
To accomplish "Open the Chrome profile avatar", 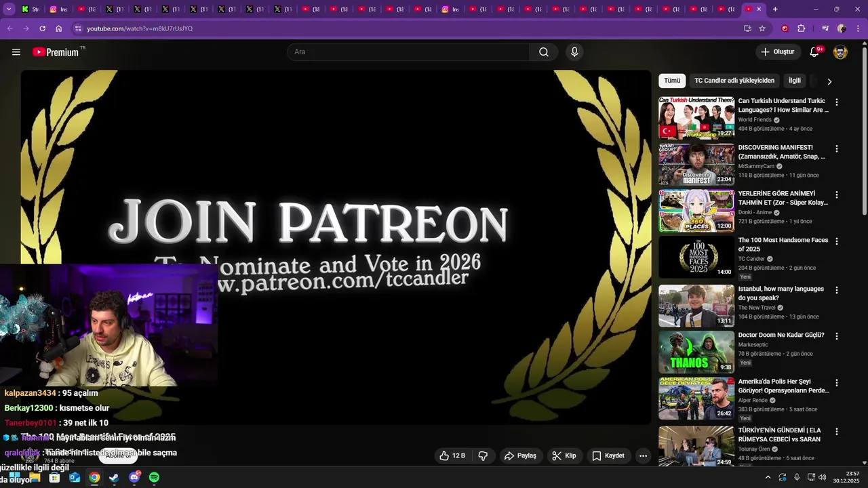I will [x=842, y=28].
